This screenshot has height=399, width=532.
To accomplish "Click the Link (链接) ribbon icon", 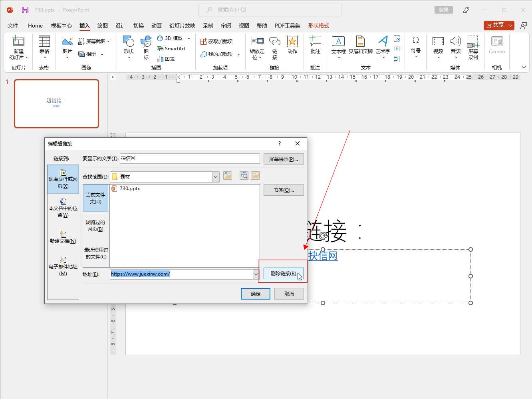I will (x=275, y=41).
